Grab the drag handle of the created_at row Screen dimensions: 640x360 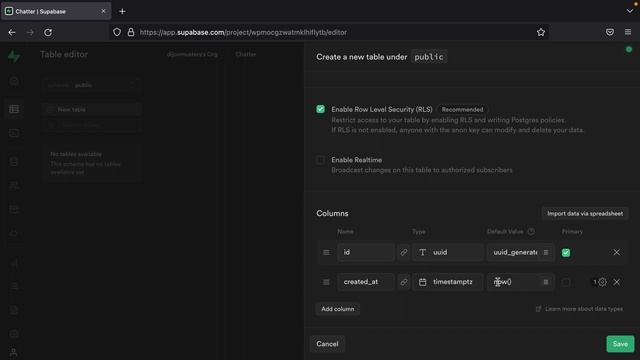326,282
